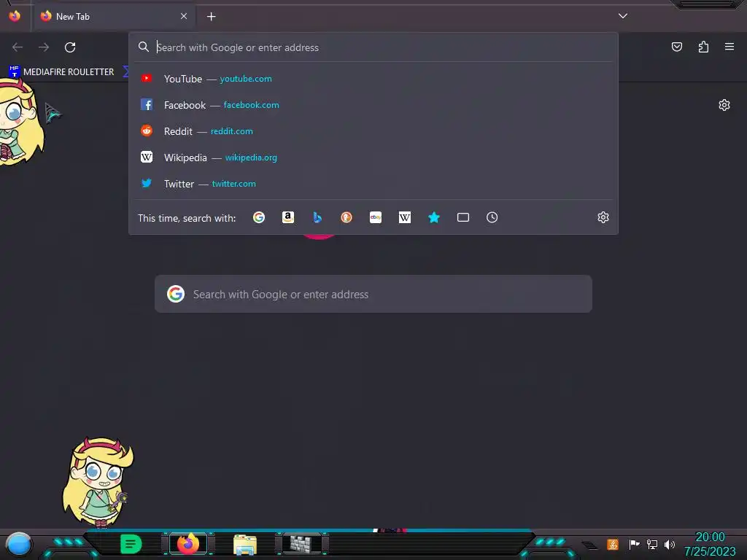The image size is (747, 560).
Task: Click the clock showing 20:00
Action: 710,537
